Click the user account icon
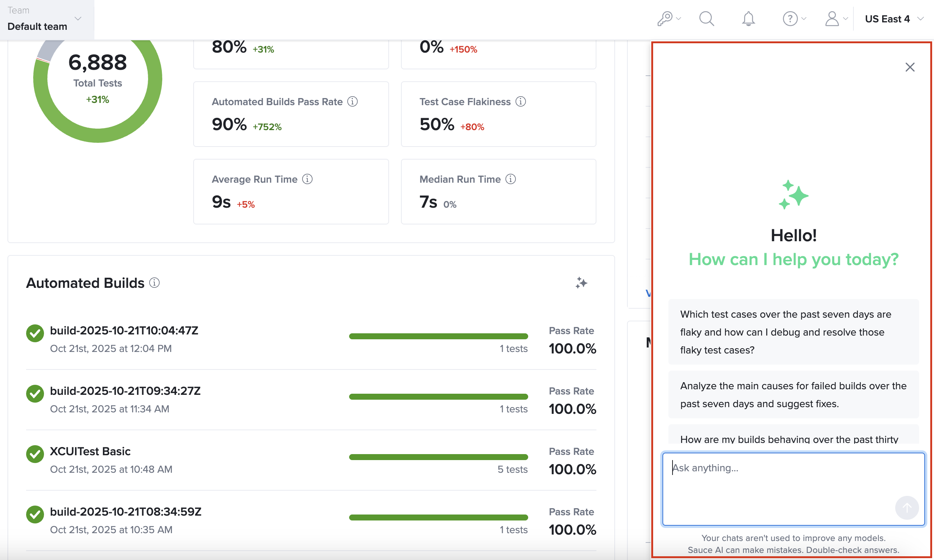Screen dimensions: 934x560 pyautogui.click(x=833, y=18)
